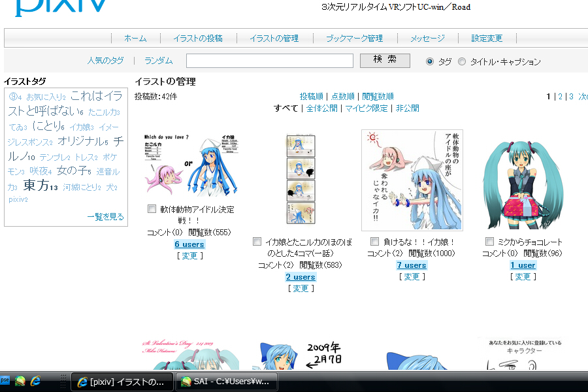Screen dimensions: 588x392
Task: Click 変更 under the 4コマ illustration
Action: pos(301,289)
